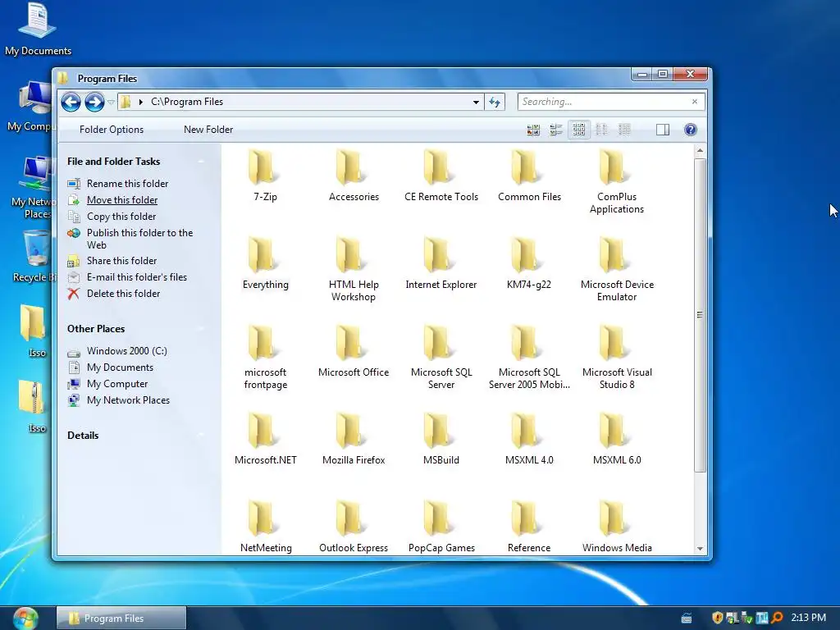Select the Microsoft Visual Studio 8 folder
This screenshot has height=630, width=840.
tap(617, 358)
